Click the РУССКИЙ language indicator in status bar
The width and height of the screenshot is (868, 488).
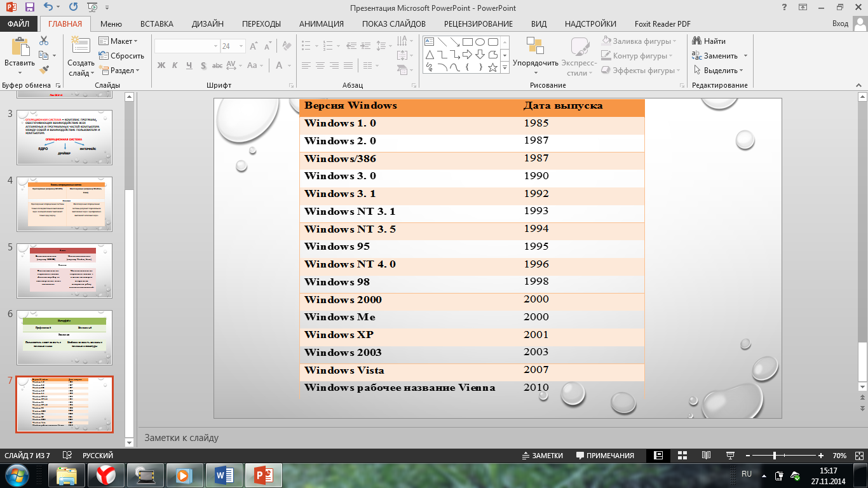point(98,456)
